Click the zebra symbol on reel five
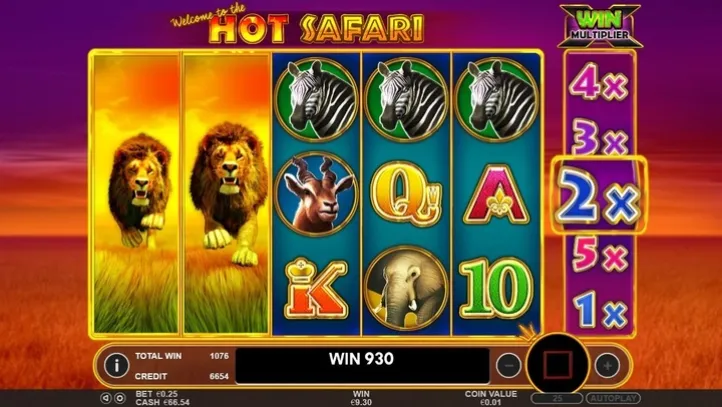This screenshot has height=407, width=722. pos(496,99)
